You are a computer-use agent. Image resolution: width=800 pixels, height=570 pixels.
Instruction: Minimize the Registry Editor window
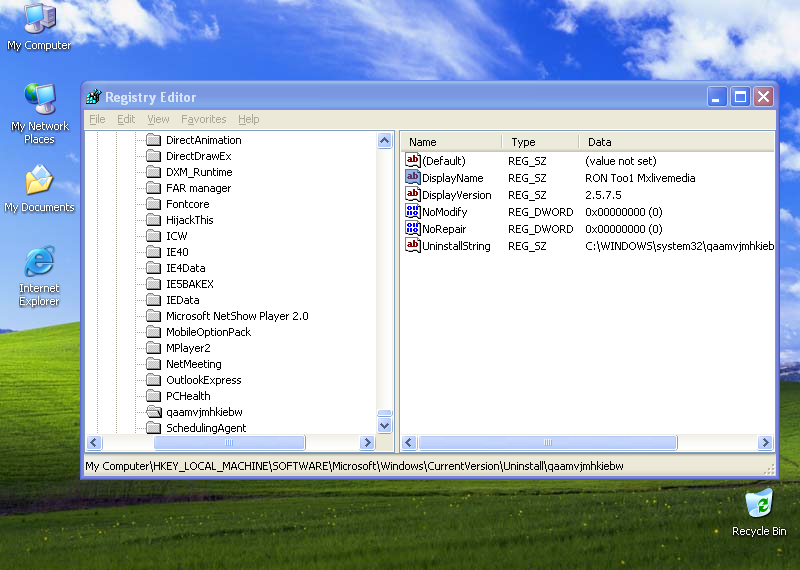click(x=716, y=96)
